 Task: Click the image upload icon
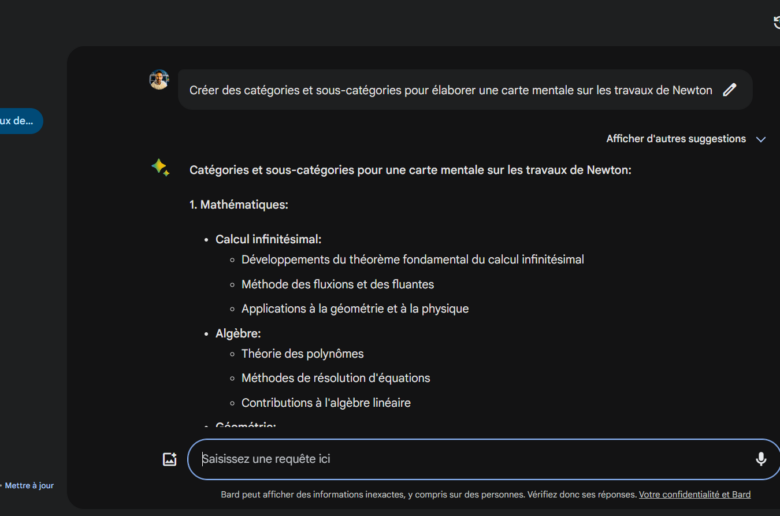(170, 459)
